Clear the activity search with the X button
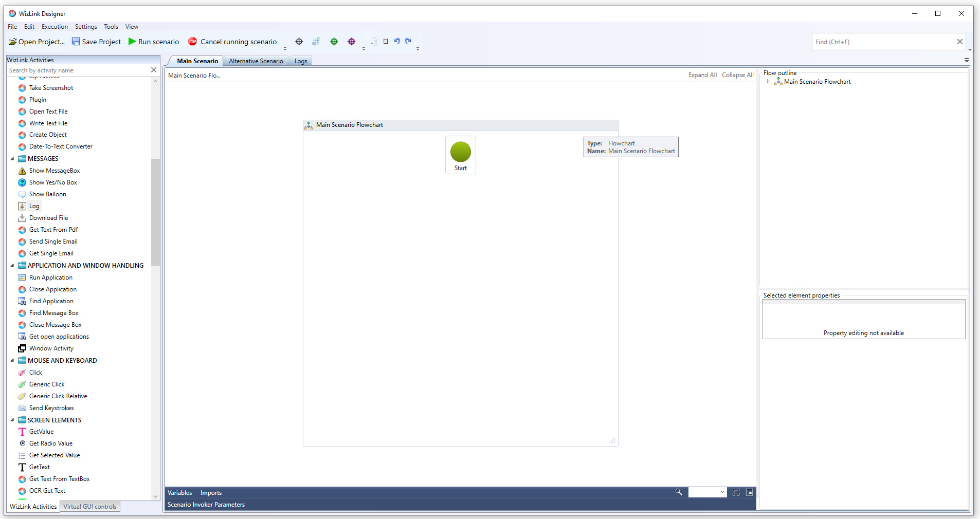The image size is (980, 519). (153, 70)
